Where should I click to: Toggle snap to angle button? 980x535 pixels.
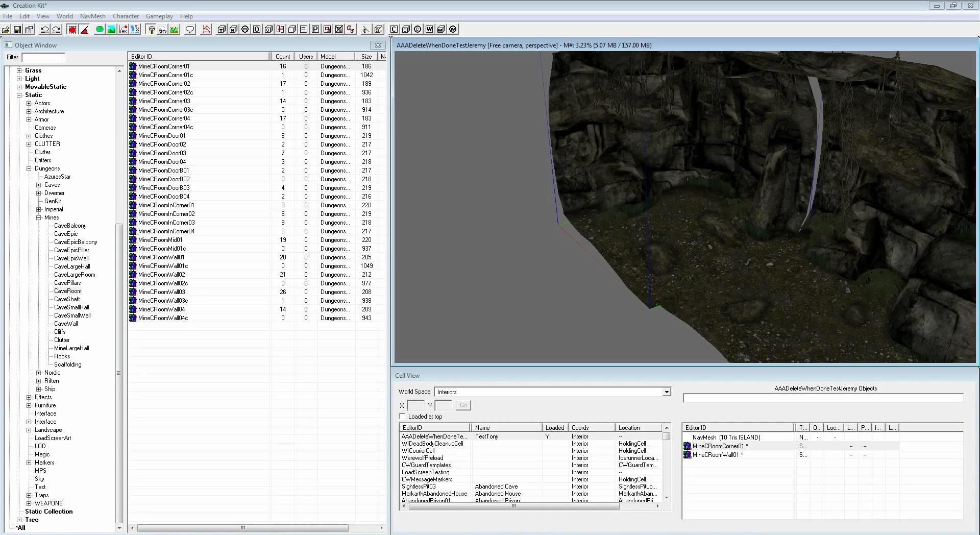click(x=84, y=29)
